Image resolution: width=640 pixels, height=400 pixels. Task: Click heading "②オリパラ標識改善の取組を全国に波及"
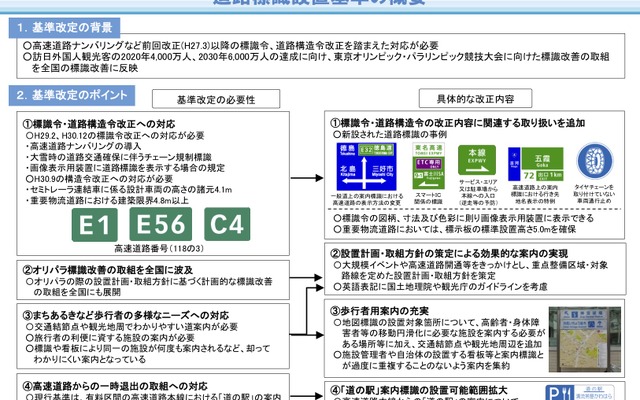coord(108,270)
